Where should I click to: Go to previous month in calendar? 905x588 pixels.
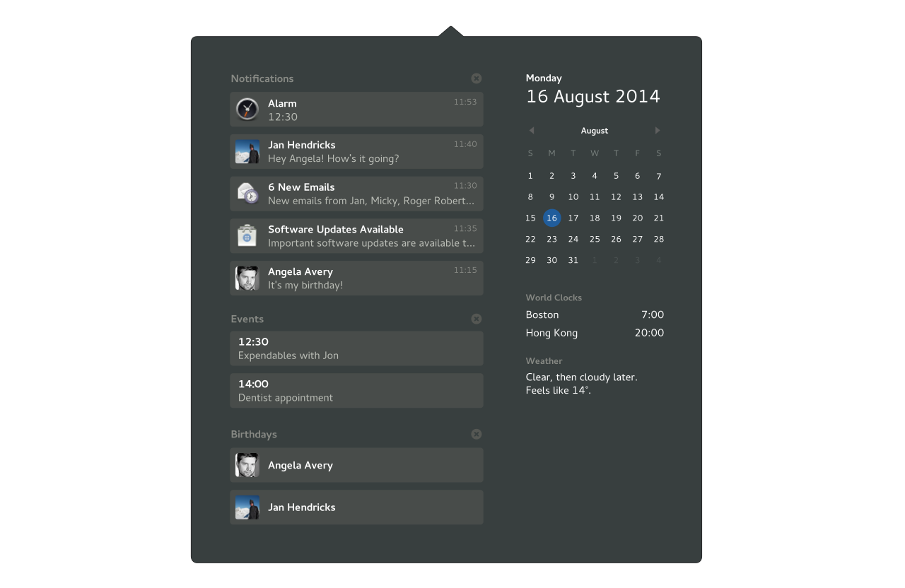(532, 131)
